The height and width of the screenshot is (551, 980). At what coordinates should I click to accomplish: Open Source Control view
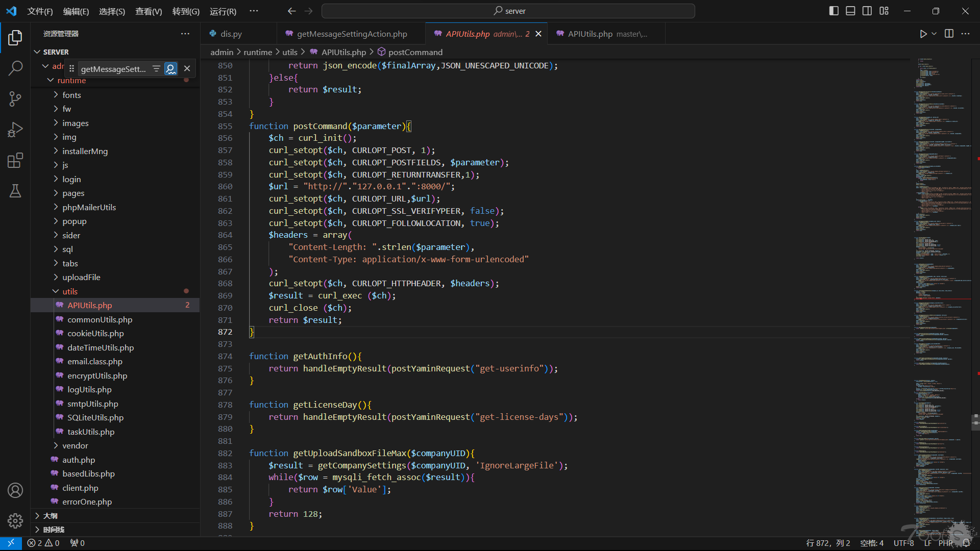tap(15, 99)
